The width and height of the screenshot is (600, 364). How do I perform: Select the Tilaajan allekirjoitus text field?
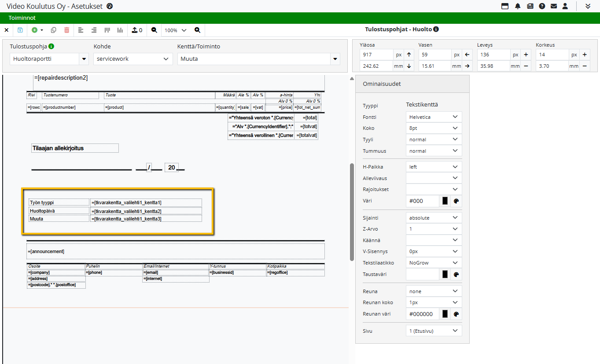75,148
